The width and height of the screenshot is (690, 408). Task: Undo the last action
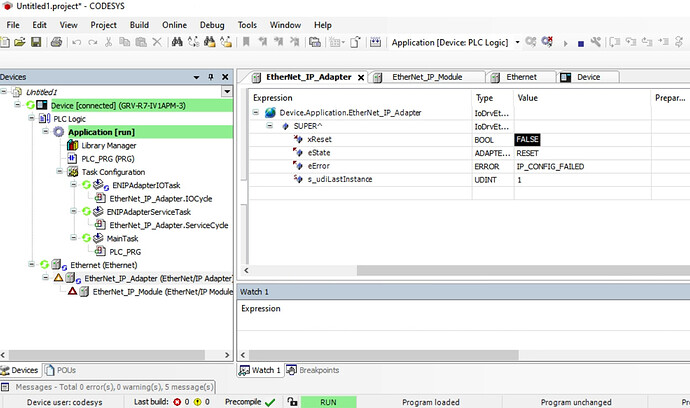pyautogui.click(x=77, y=42)
